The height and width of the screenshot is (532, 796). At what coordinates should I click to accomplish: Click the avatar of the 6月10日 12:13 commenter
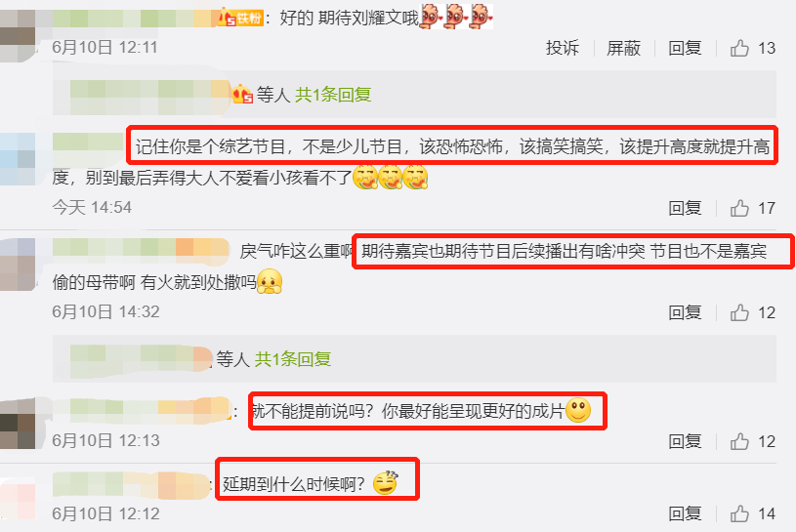pos(18,424)
